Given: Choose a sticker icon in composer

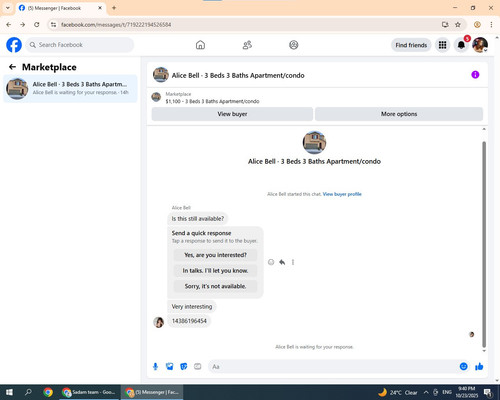Looking at the screenshot, I should click(184, 367).
